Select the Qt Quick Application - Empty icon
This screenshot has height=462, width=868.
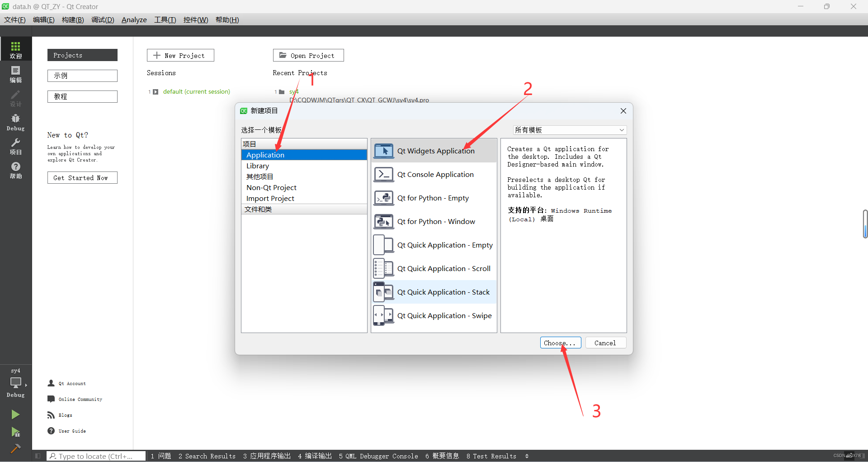tap(384, 245)
